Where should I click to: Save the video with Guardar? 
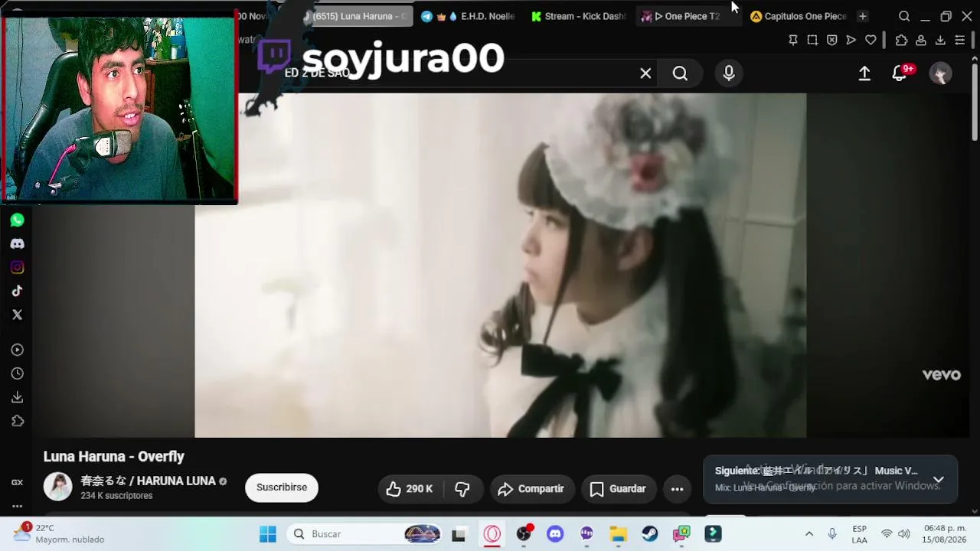(618, 489)
